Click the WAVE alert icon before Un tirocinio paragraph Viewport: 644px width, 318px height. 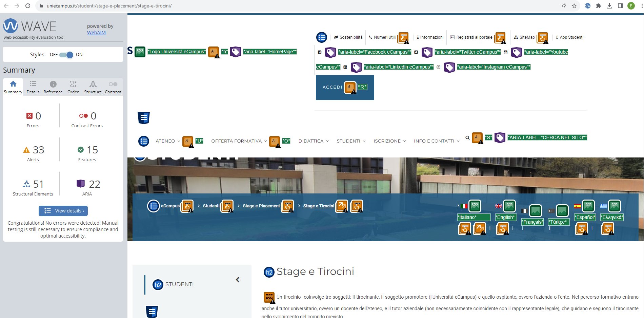tap(269, 298)
